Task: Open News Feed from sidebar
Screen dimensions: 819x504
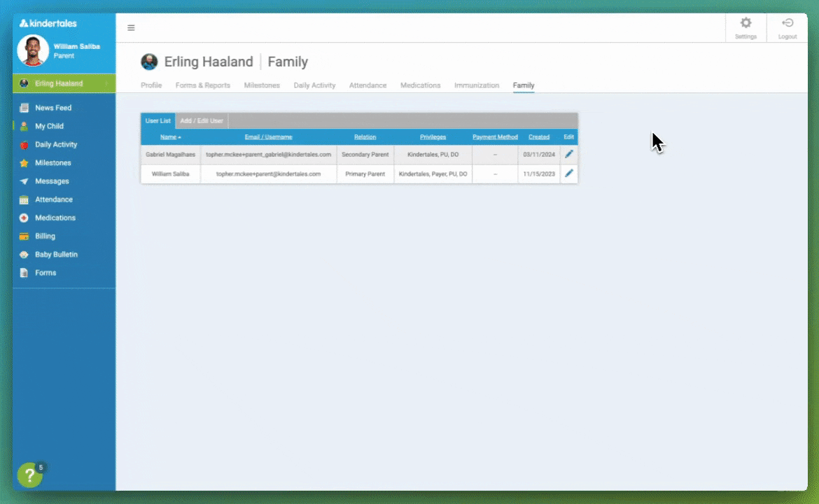Action: 53,108
